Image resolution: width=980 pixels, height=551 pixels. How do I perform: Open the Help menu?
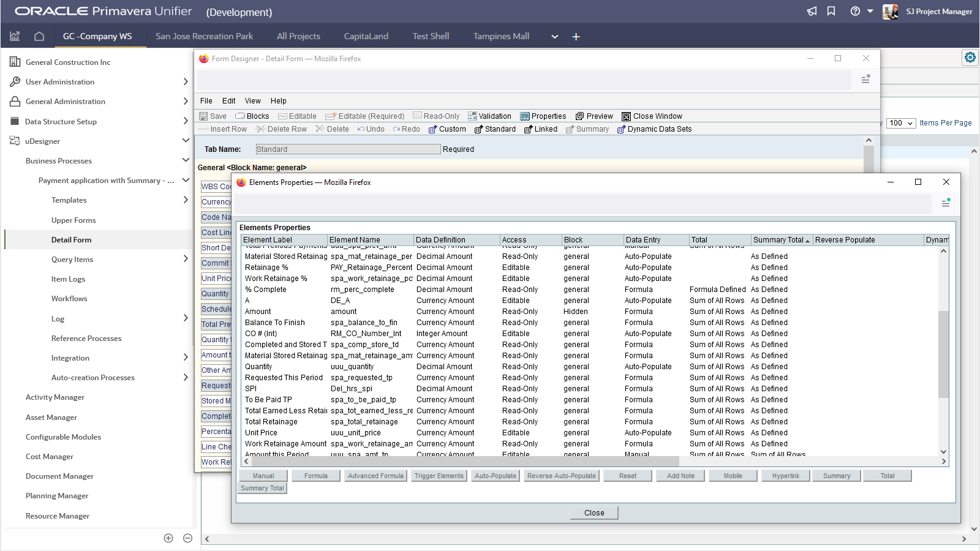(x=279, y=101)
